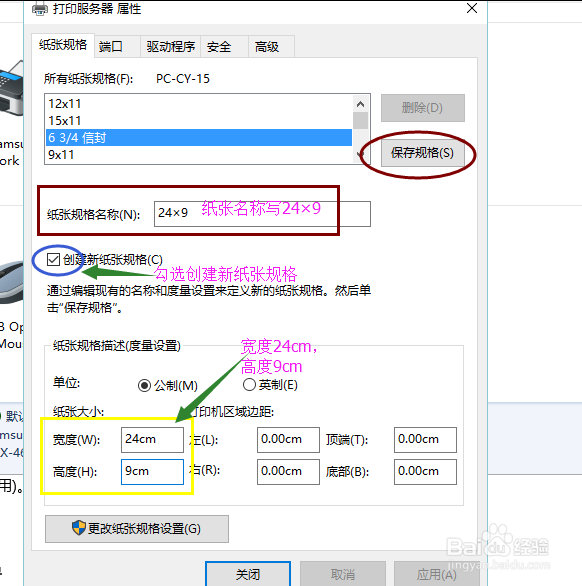Select the 英制(E) radio button
This screenshot has width=582, height=586.
249,385
